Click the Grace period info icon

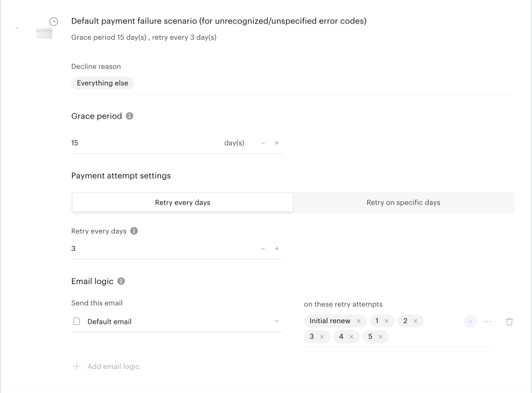(x=130, y=116)
